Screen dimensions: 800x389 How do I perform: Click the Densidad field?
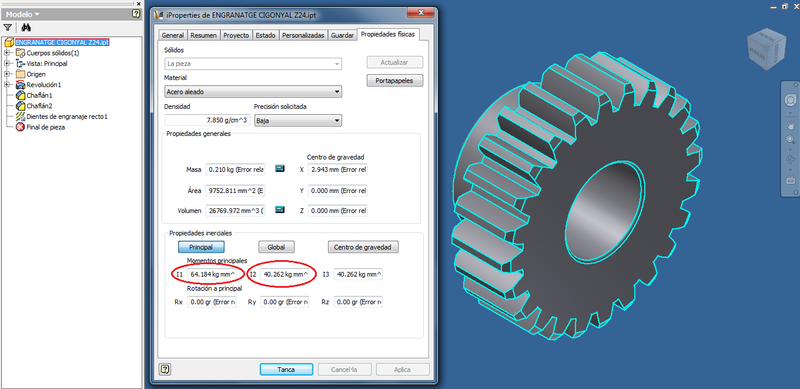[x=207, y=121]
